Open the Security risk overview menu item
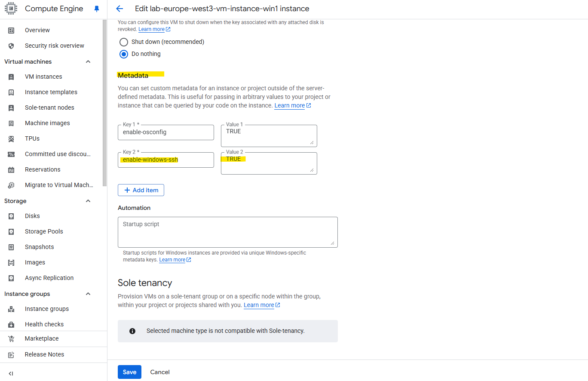Image resolution: width=588 pixels, height=381 pixels. (55, 46)
